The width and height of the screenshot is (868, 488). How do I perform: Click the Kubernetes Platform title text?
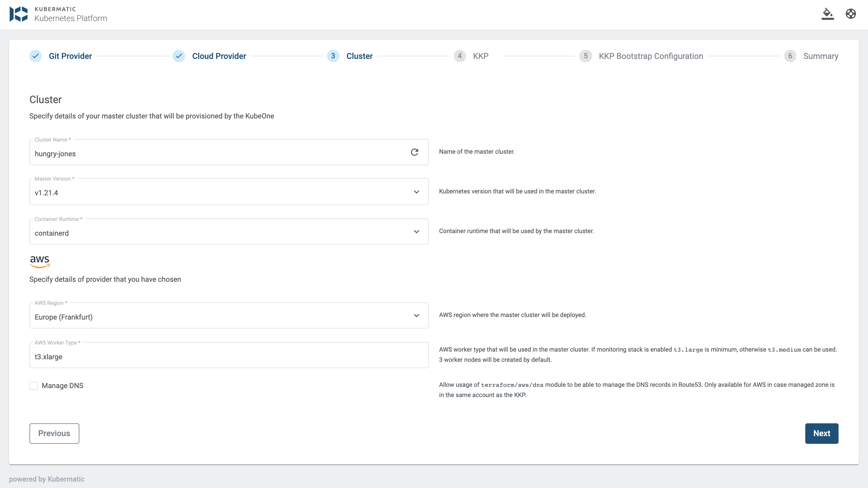[x=71, y=18]
